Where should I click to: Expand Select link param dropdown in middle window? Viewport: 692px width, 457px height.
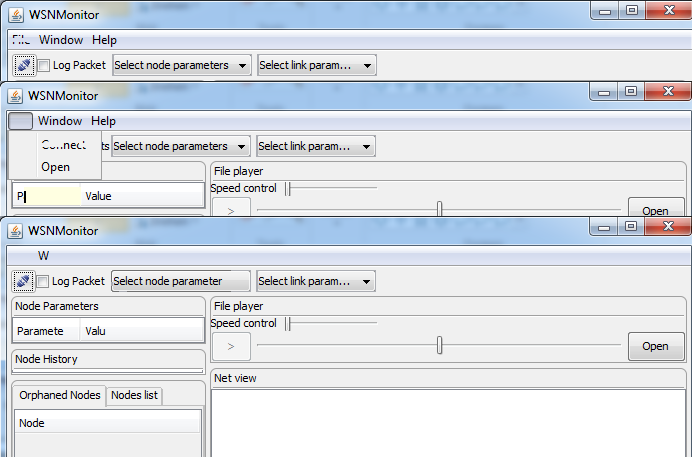coord(316,146)
